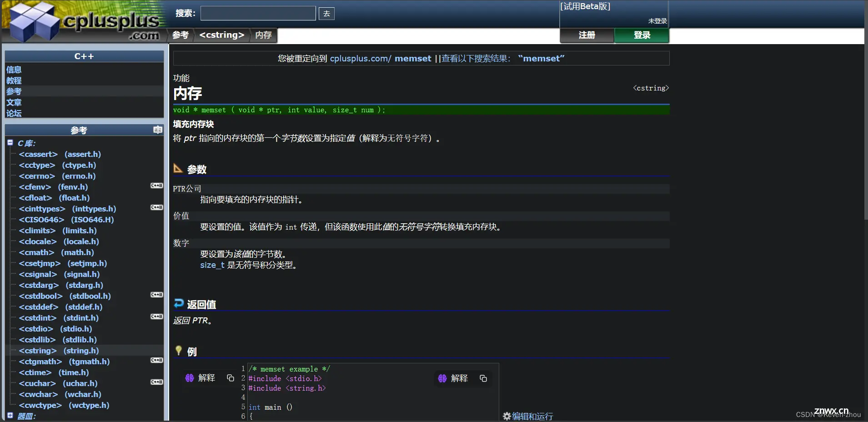Screen dimensions: 868x422
Task: Open <cstdbool> (stdbool.h) reference
Action: [65, 296]
